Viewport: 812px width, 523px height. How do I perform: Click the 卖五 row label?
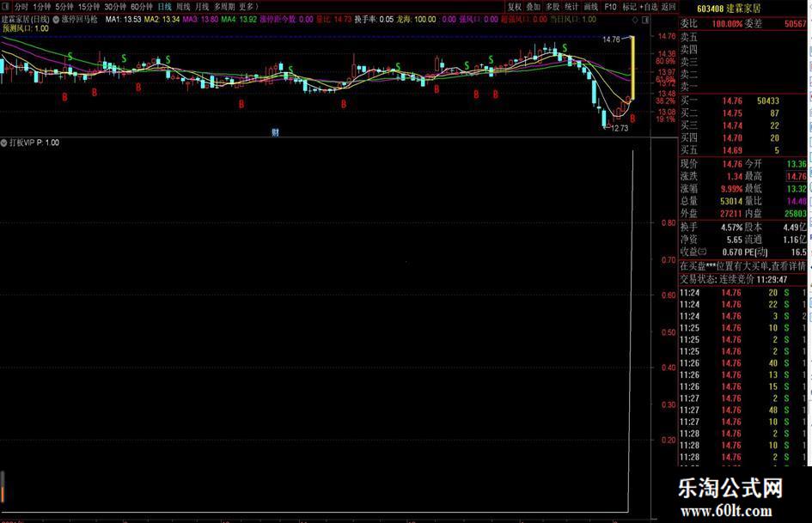tap(689, 37)
